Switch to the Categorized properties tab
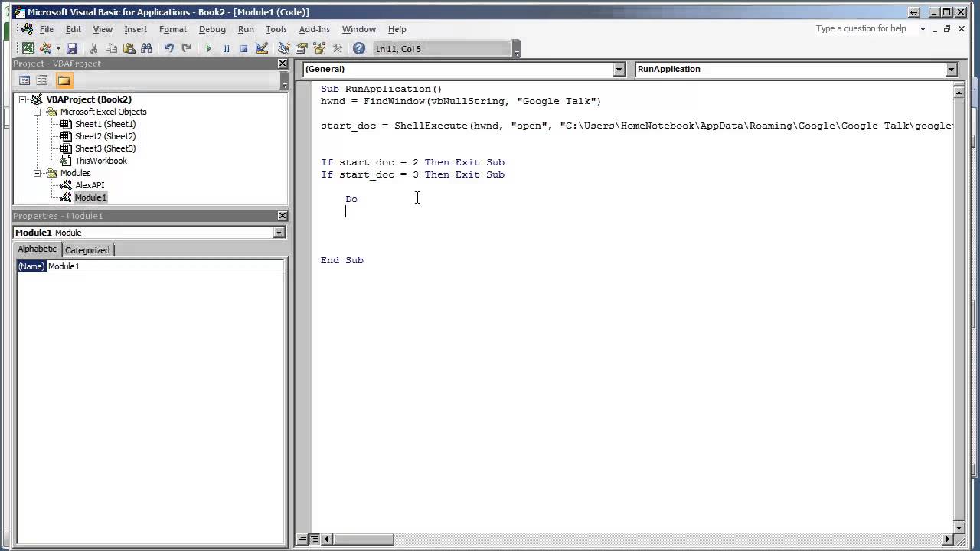 pyautogui.click(x=87, y=250)
